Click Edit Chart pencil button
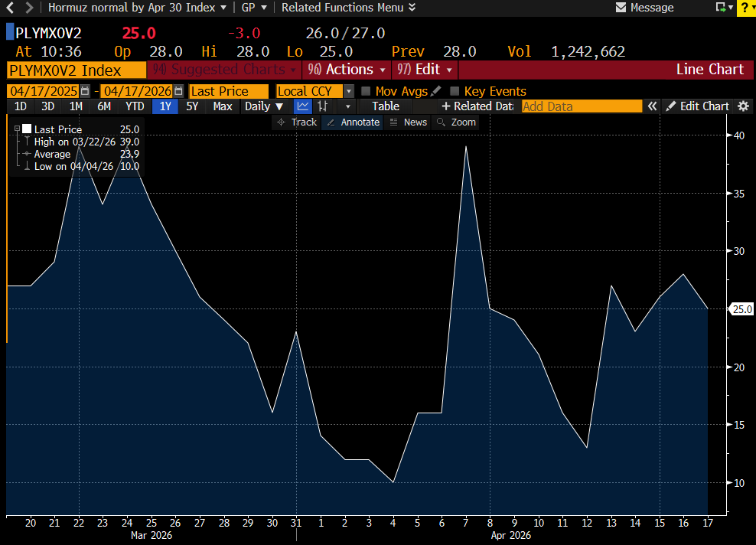This screenshot has height=545, width=756. tap(697, 106)
